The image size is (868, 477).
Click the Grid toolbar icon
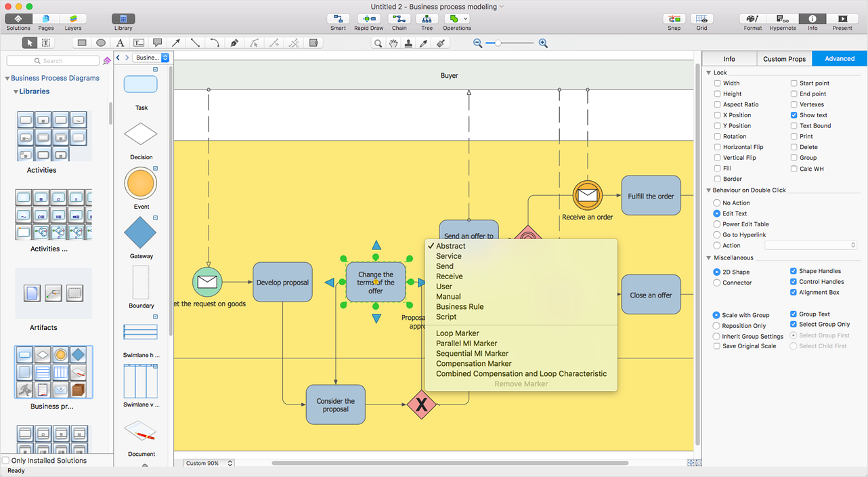[701, 20]
